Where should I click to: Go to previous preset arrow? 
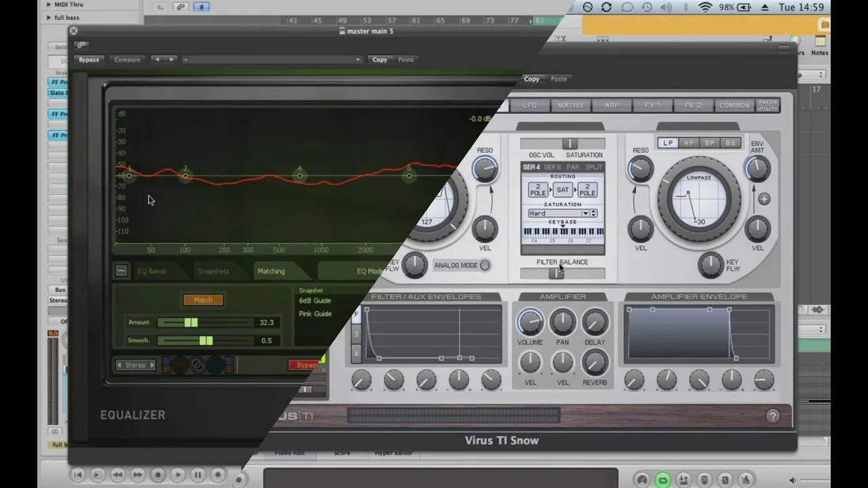click(x=157, y=60)
